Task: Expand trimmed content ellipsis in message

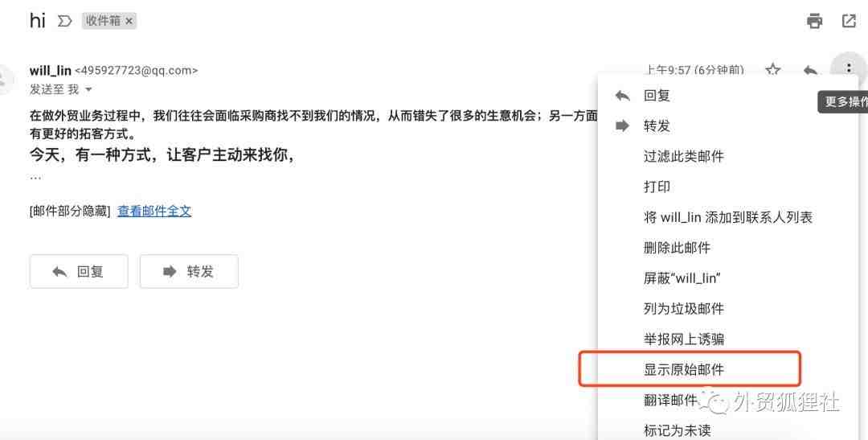Action: (35, 177)
